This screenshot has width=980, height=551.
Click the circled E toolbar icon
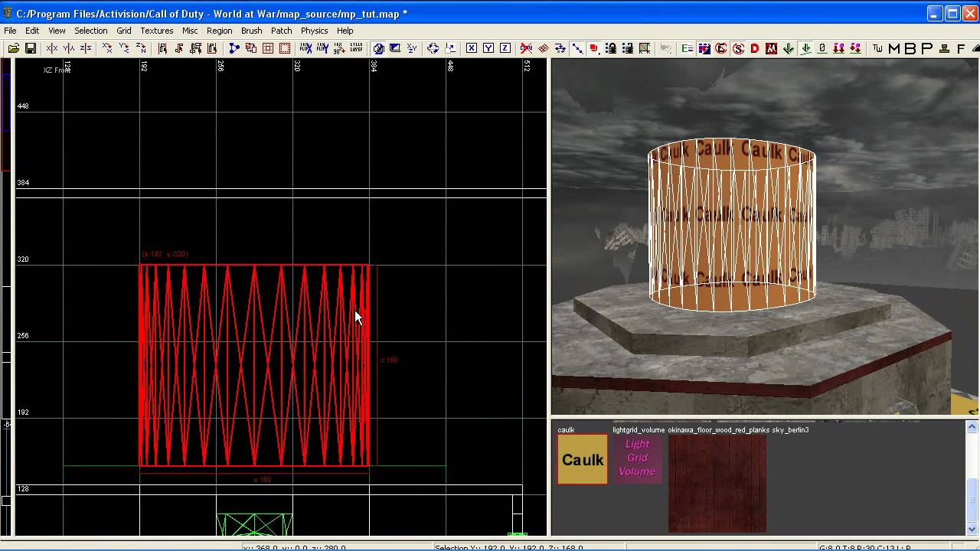point(721,48)
